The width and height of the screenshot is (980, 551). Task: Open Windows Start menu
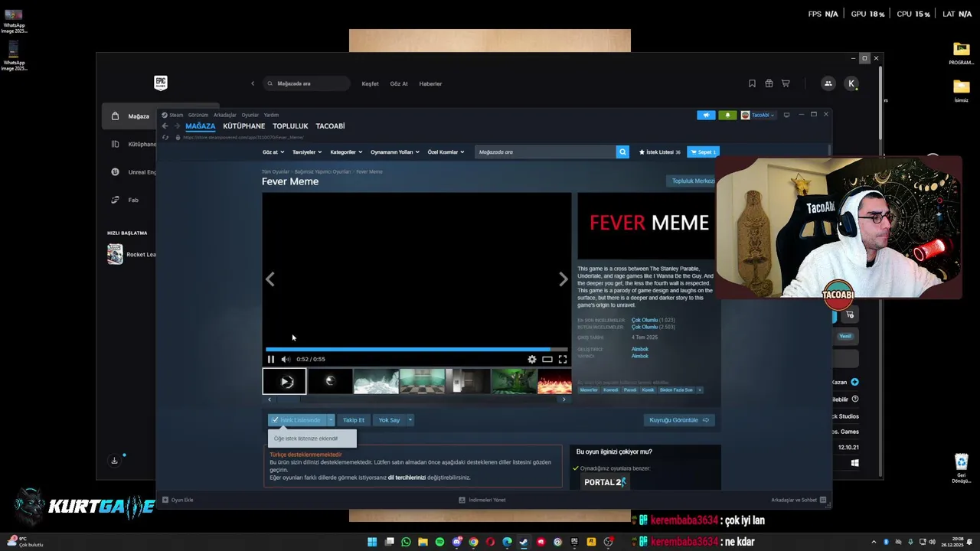coord(372,542)
